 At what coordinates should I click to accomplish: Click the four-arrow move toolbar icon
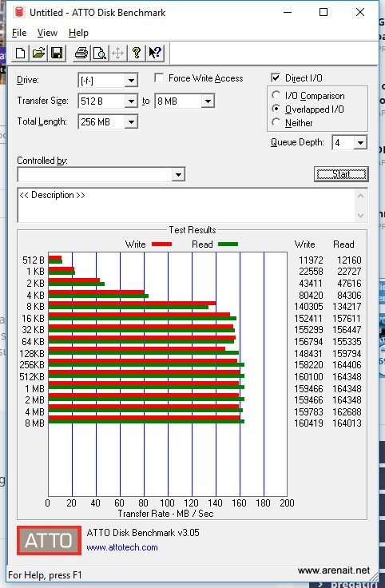coord(117,53)
